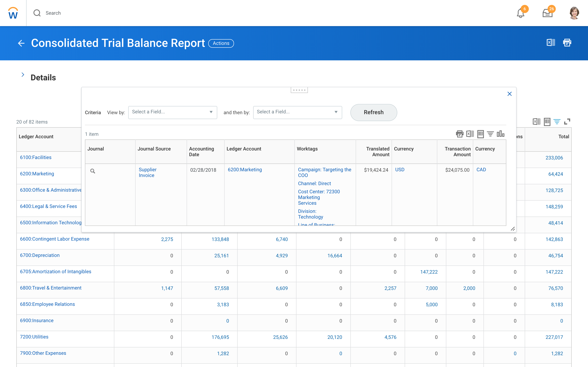The height and width of the screenshot is (367, 588).
Task: Toggle fullscreen for main grid
Action: 567,122
